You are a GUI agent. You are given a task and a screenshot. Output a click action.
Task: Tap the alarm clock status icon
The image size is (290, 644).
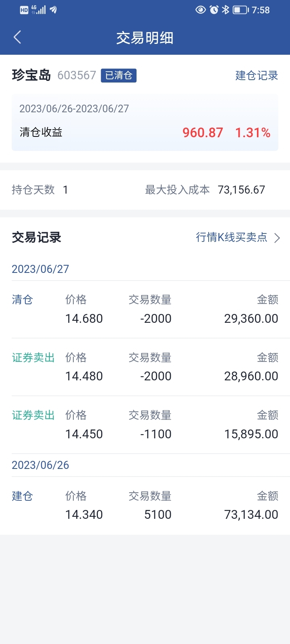(214, 10)
